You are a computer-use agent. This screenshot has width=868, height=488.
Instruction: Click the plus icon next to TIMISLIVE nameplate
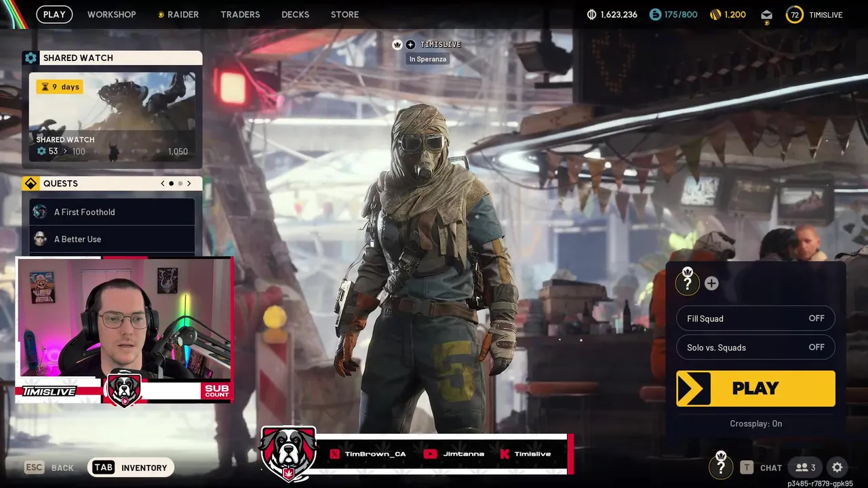410,45
